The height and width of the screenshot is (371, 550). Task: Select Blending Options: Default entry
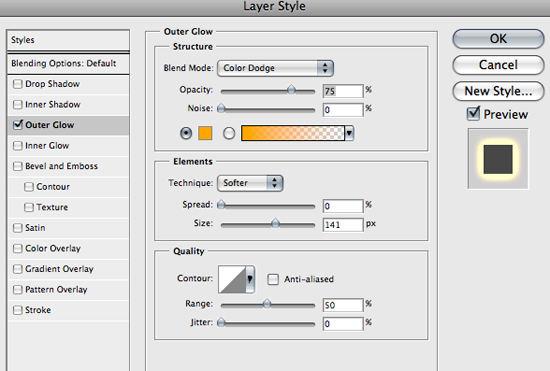click(68, 63)
